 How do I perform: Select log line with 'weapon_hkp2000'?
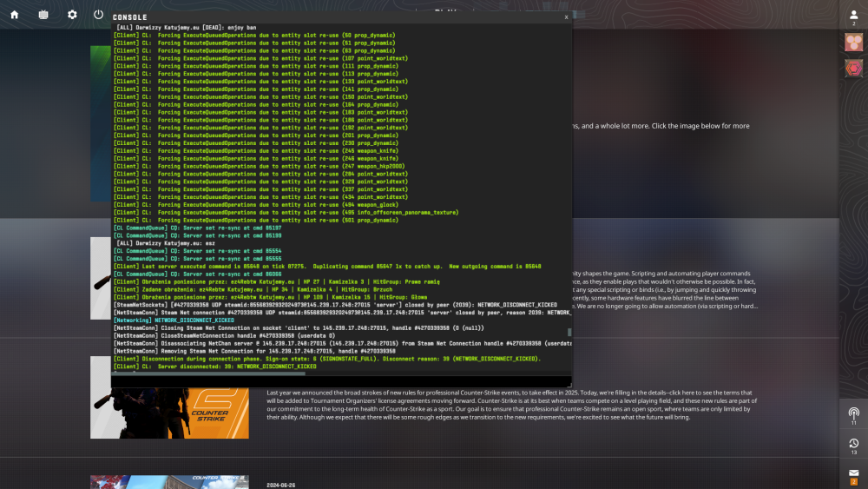click(259, 166)
